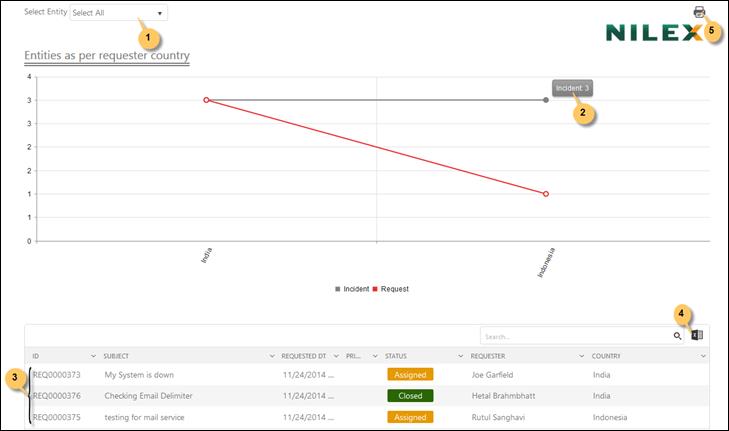Screen dimensions: 729x431
Task: Open request REQ0000376
Action: click(x=56, y=395)
